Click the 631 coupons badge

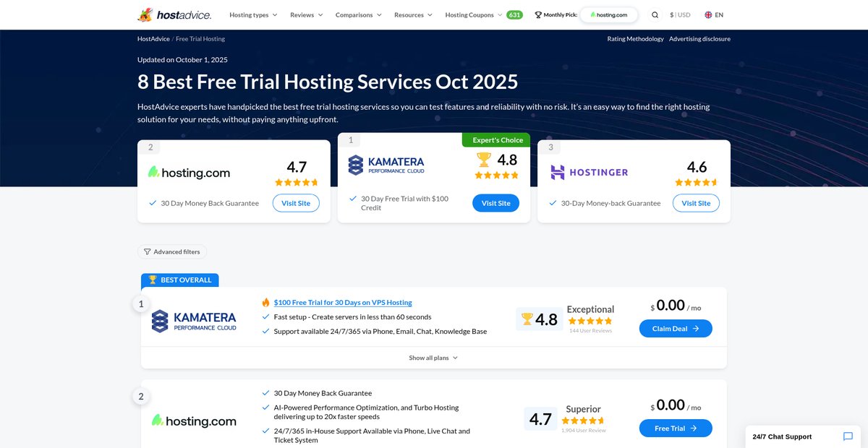pyautogui.click(x=514, y=14)
